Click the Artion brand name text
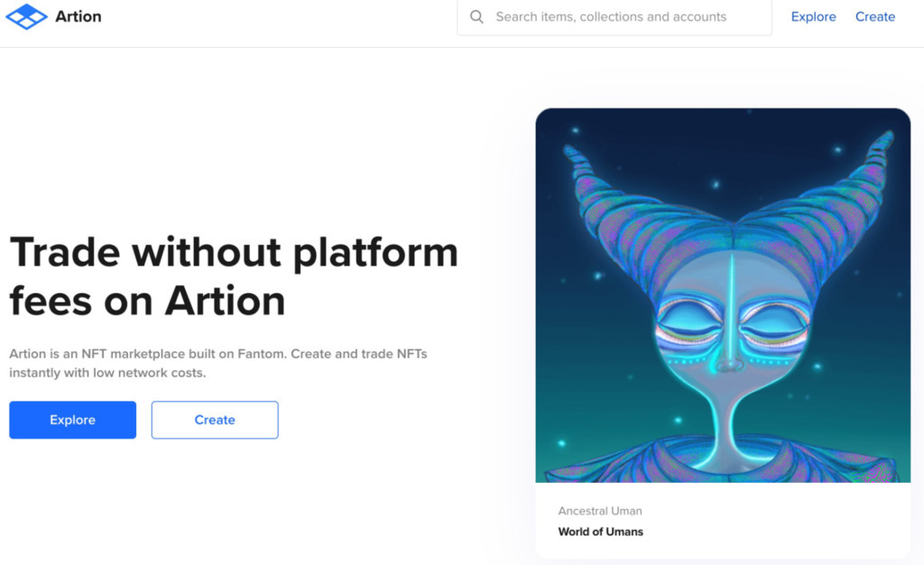The height and width of the screenshot is (565, 924). 79,16
